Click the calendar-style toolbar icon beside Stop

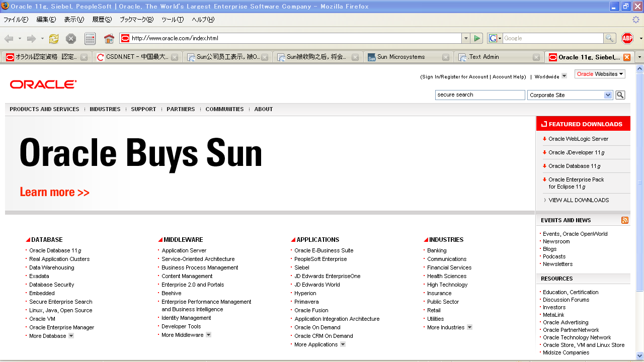(x=90, y=39)
